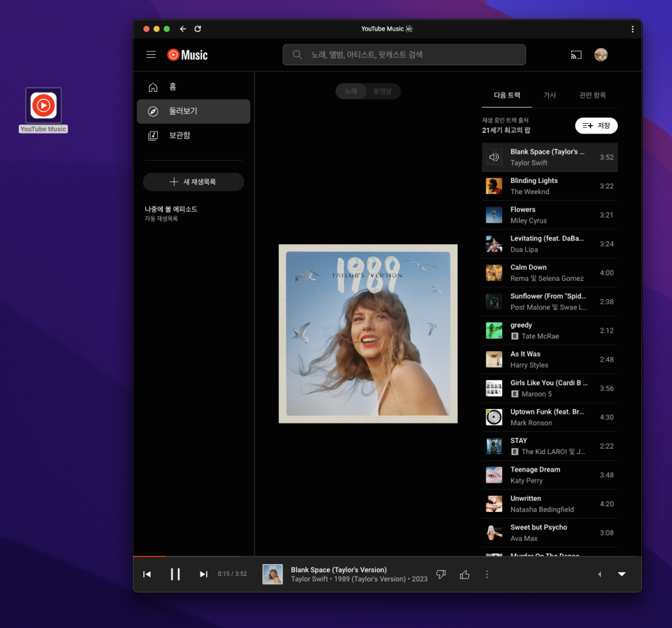This screenshot has width=672, height=628.
Task: Select Sunflower by Post Malone in queue
Action: tap(550, 302)
